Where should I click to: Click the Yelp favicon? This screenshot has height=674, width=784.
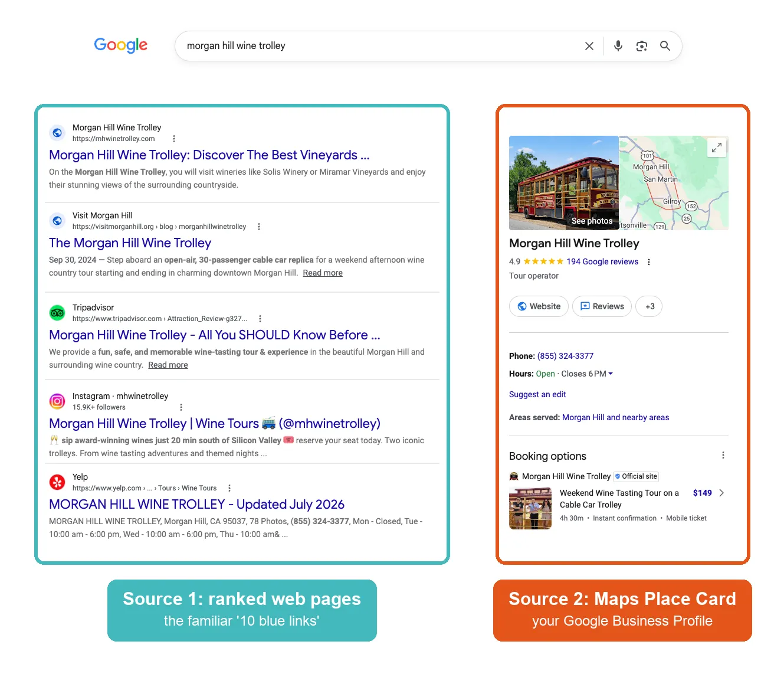pos(57,482)
